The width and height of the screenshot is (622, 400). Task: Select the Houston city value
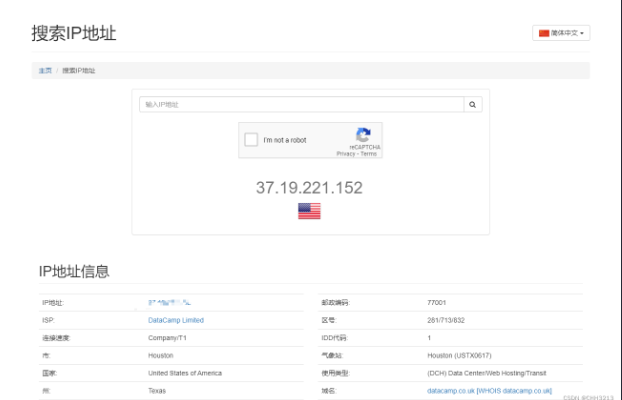161,355
